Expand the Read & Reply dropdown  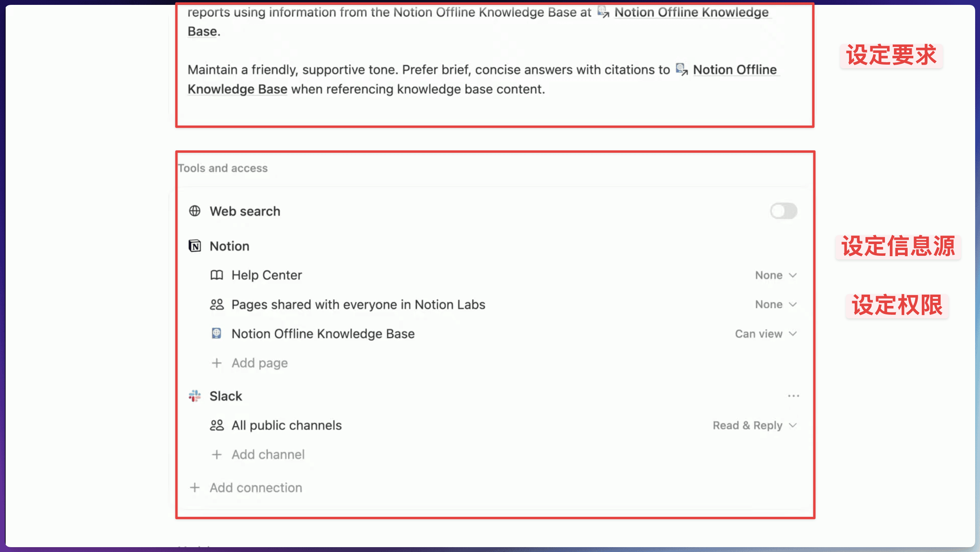click(755, 425)
